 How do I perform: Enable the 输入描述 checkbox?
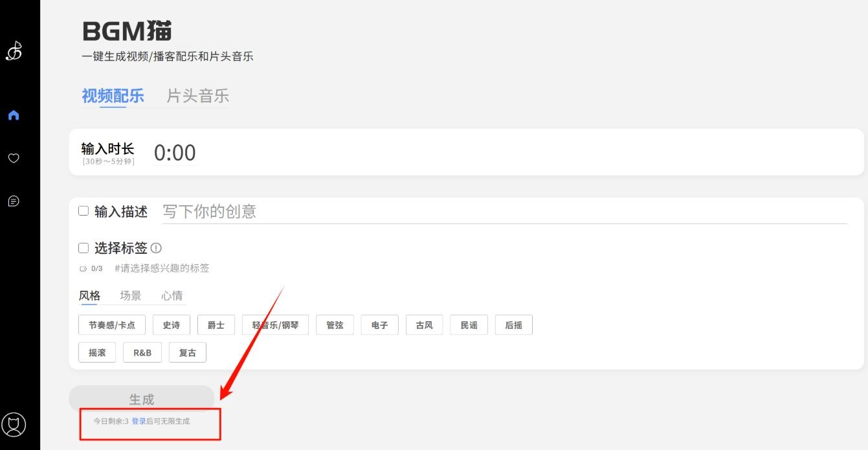(x=83, y=210)
